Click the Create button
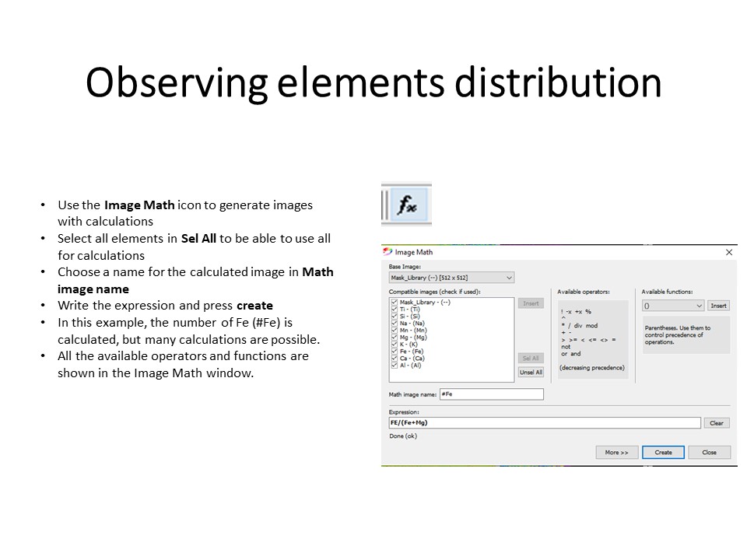 tap(663, 452)
